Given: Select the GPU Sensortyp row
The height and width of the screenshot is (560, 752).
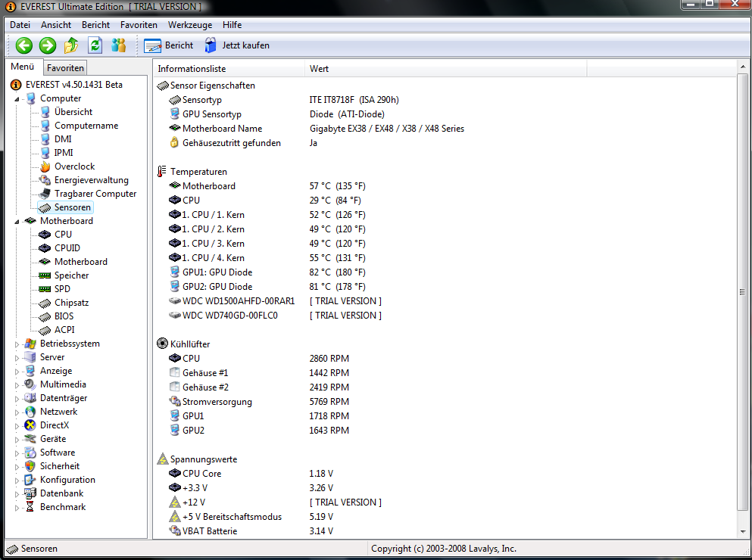Looking at the screenshot, I should 444,114.
